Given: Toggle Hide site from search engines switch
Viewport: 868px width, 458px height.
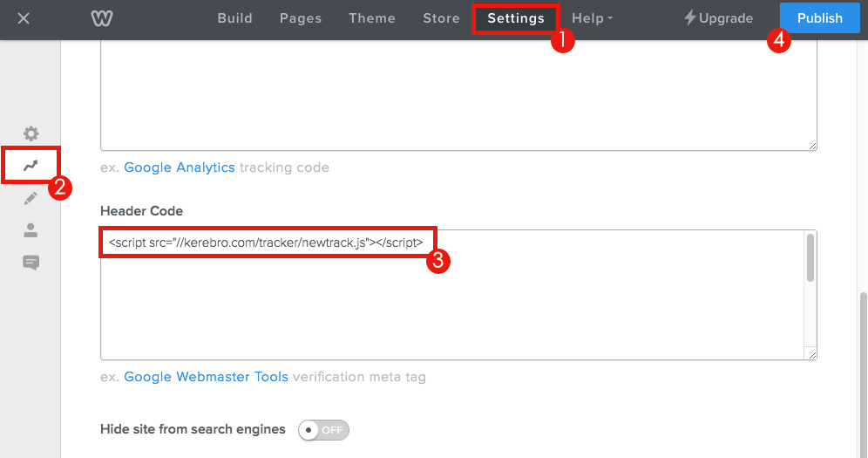Looking at the screenshot, I should point(323,430).
